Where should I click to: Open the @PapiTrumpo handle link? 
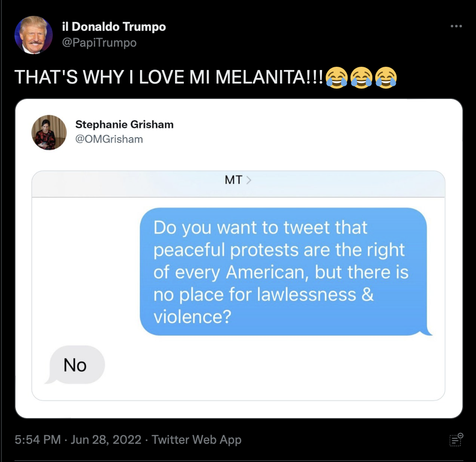click(99, 42)
